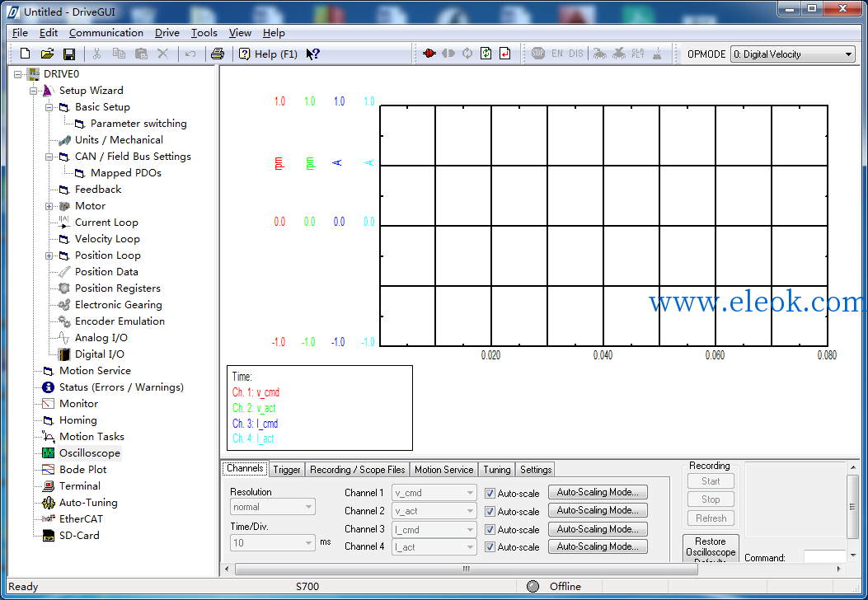Open the Resolution dropdown

tap(272, 507)
